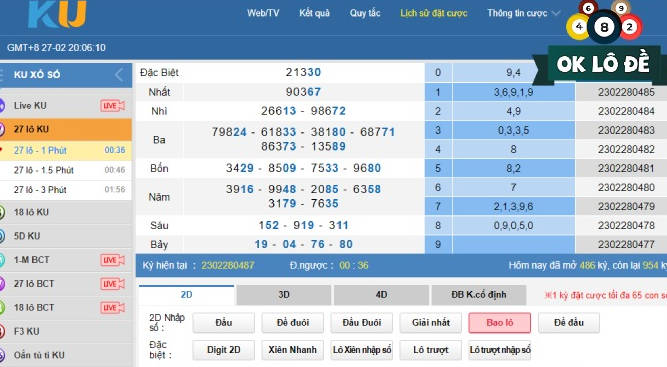Viewport: 667px width, 367px height.
Task: Choose 27 lô - 1 Phút
Action: click(x=66, y=151)
